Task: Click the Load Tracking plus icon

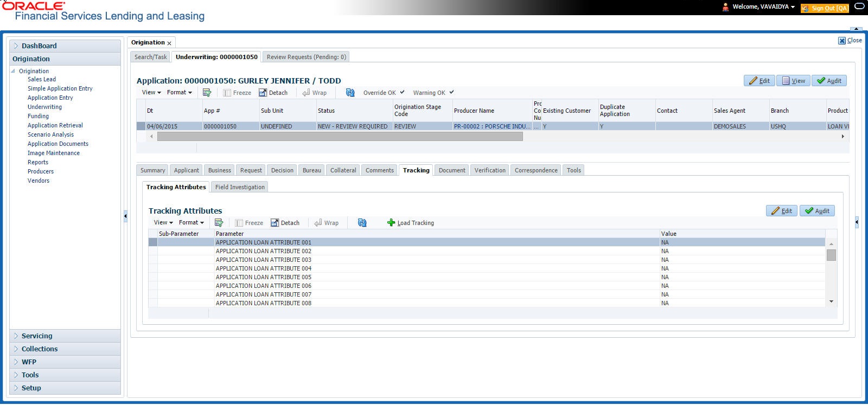Action: pyautogui.click(x=391, y=223)
